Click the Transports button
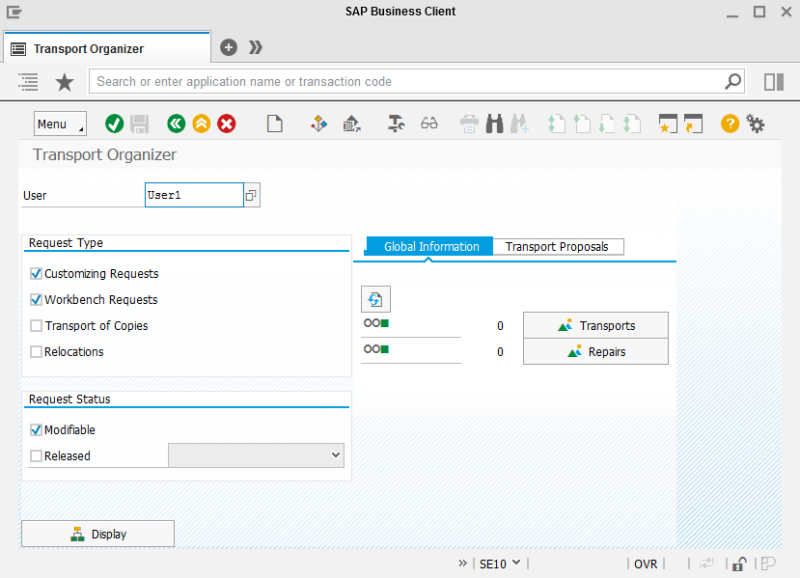 [x=596, y=326]
